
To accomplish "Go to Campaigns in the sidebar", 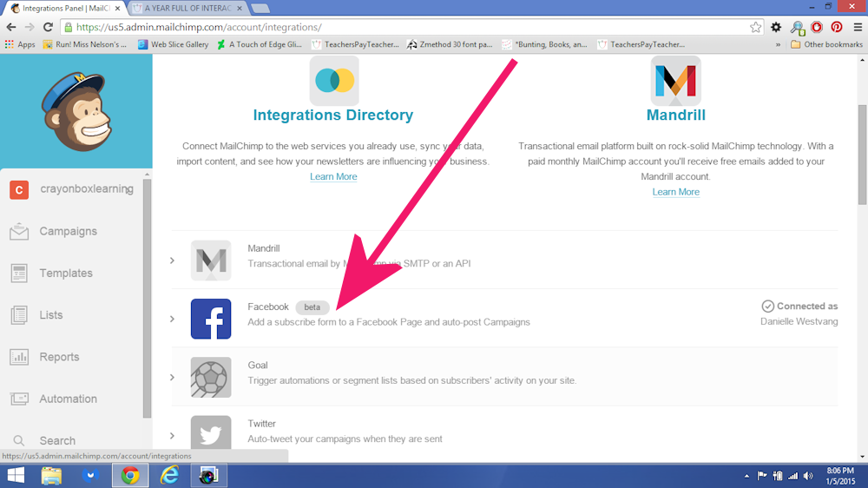I will (x=68, y=231).
